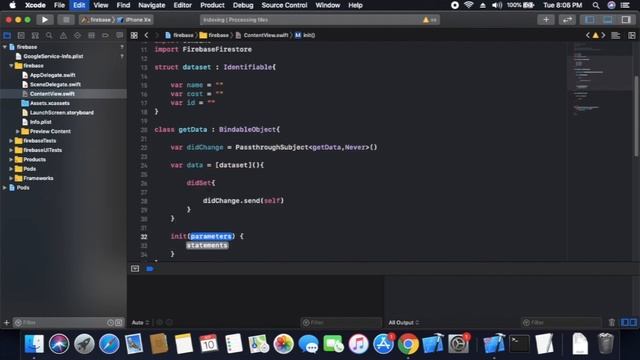This screenshot has height=360, width=640.
Task: Toggle the inspectors panel visibility
Action: [x=626, y=20]
